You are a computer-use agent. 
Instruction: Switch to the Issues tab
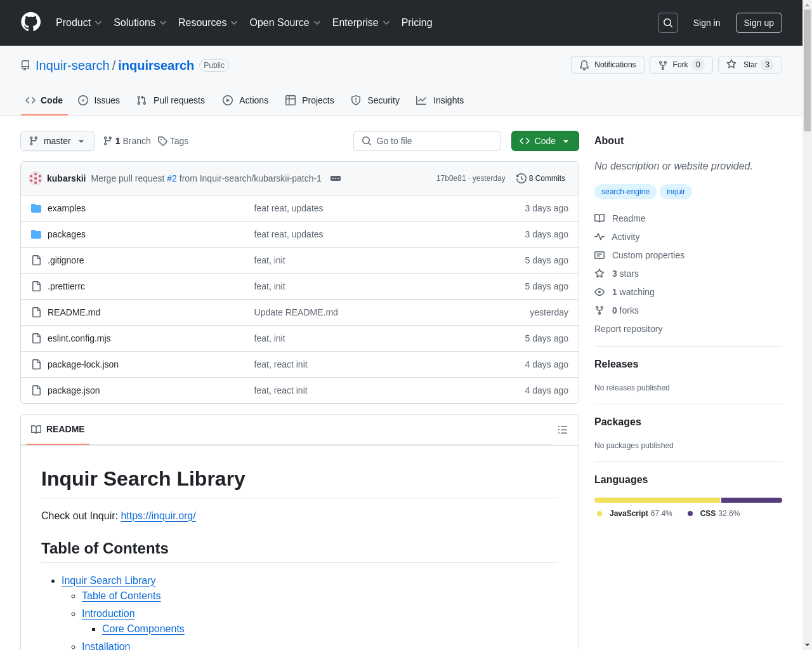coord(99,100)
